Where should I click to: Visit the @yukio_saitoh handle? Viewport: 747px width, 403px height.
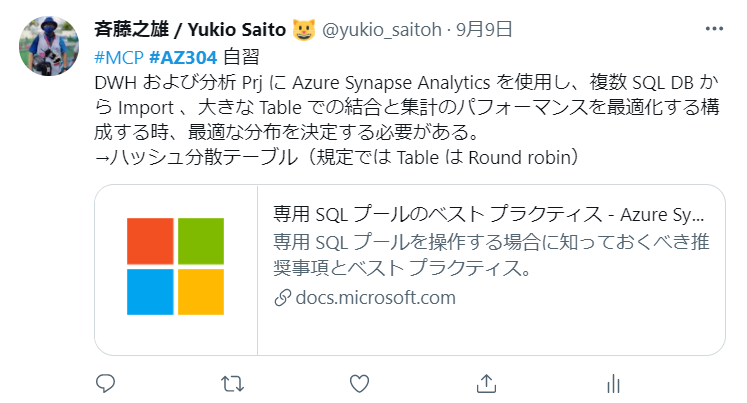coord(381,30)
